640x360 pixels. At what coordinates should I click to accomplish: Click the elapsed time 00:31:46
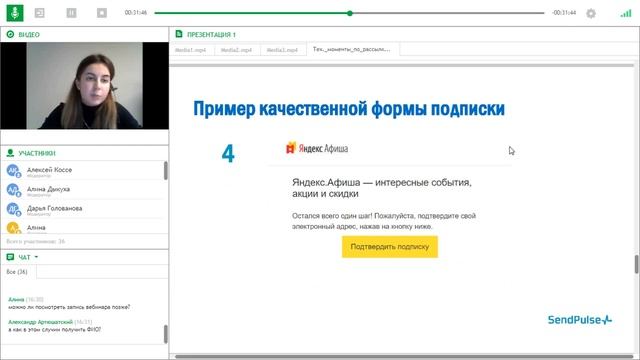136,13
